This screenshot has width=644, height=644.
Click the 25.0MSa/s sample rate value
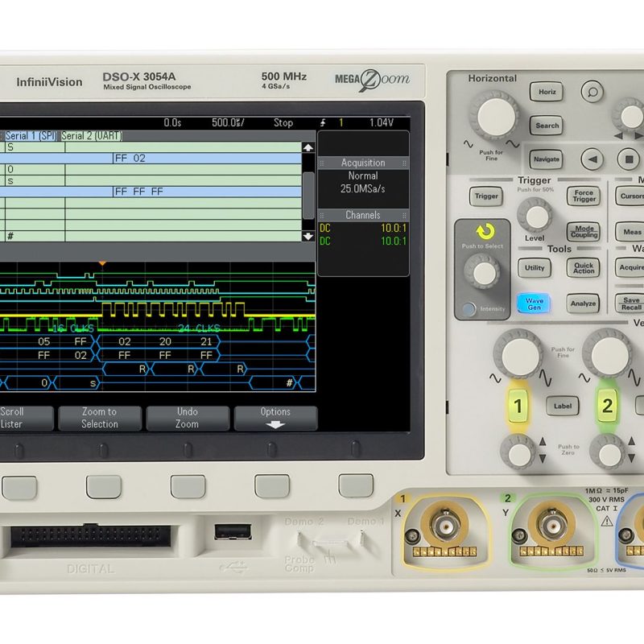tap(363, 189)
